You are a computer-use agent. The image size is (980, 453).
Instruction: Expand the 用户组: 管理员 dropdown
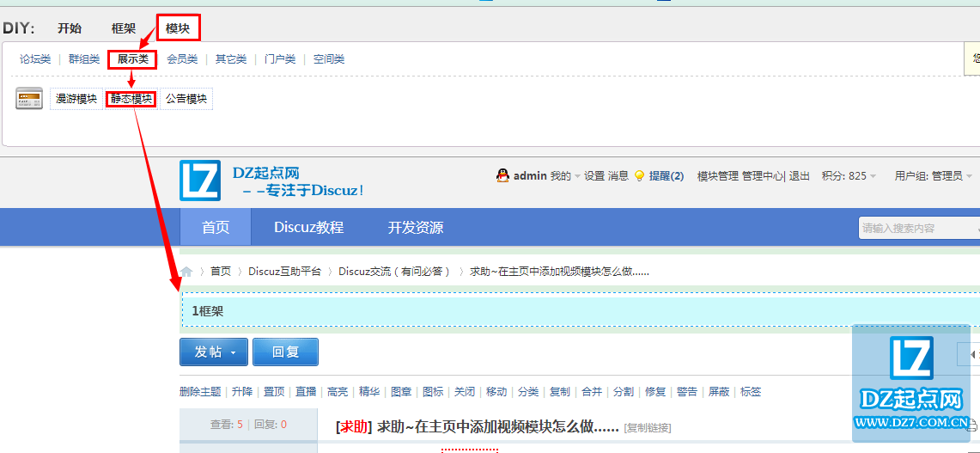point(933,175)
